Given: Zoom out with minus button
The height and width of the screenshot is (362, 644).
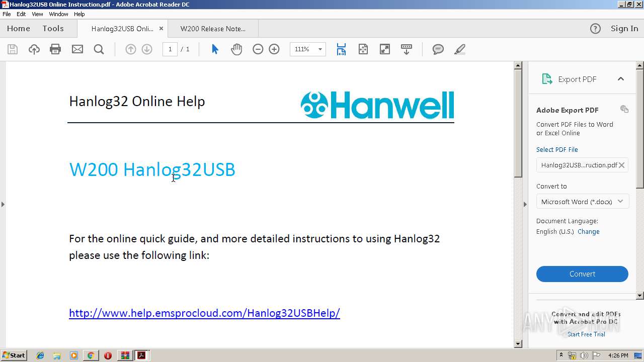Looking at the screenshot, I should pos(258,49).
